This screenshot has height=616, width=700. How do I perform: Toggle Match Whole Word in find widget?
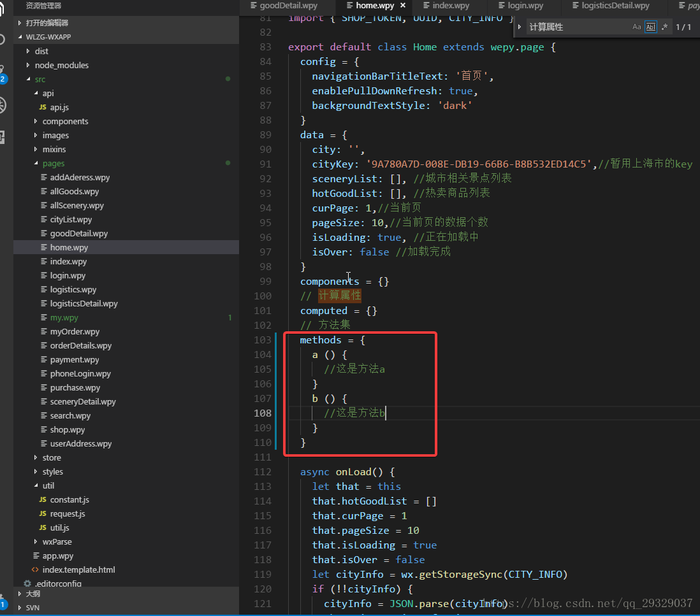click(x=651, y=27)
